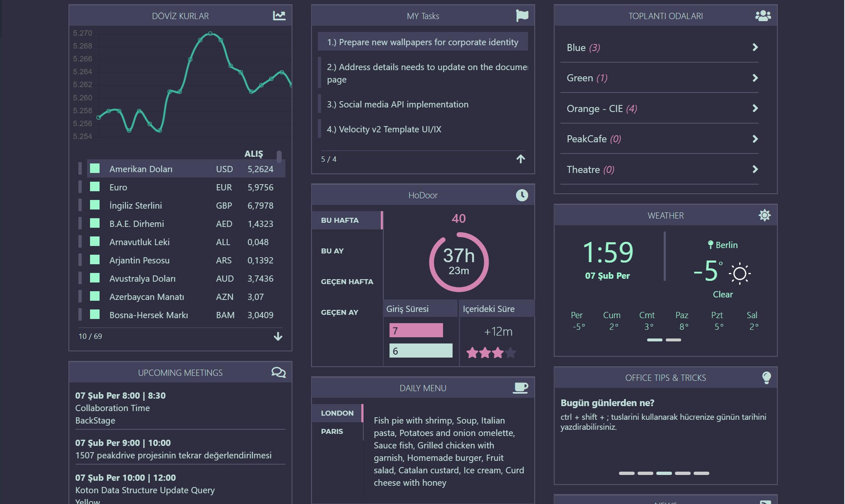Open task 2 Address details update
845x504 pixels.
coord(423,73)
